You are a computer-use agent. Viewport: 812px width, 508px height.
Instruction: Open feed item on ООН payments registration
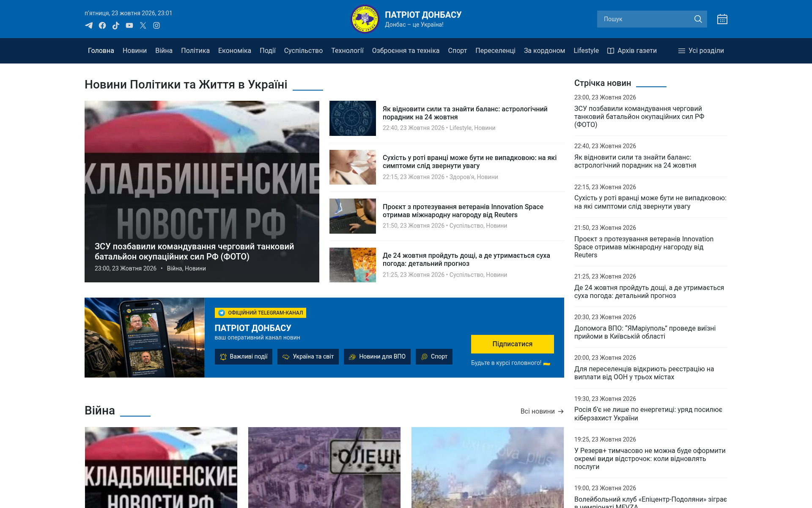pyautogui.click(x=644, y=373)
